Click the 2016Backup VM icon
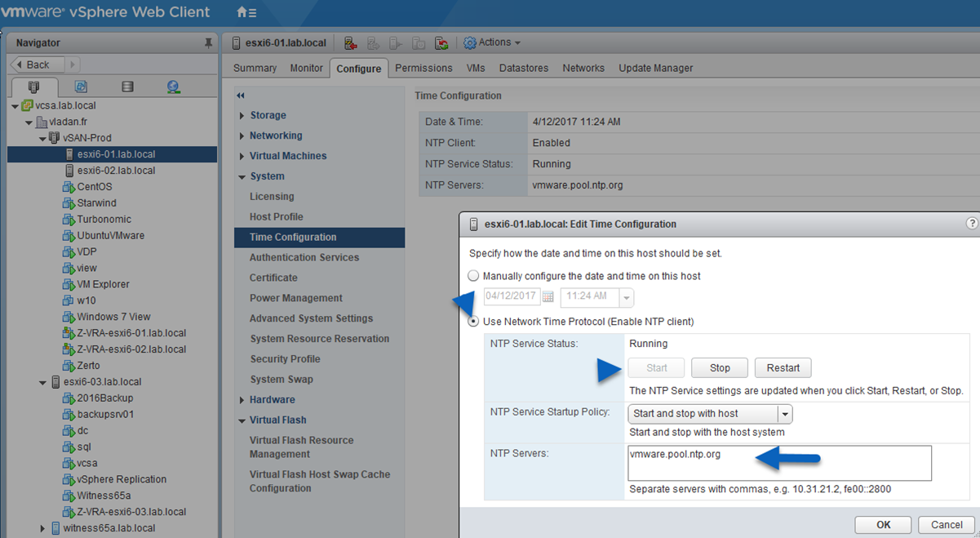Image resolution: width=980 pixels, height=538 pixels. tap(69, 398)
